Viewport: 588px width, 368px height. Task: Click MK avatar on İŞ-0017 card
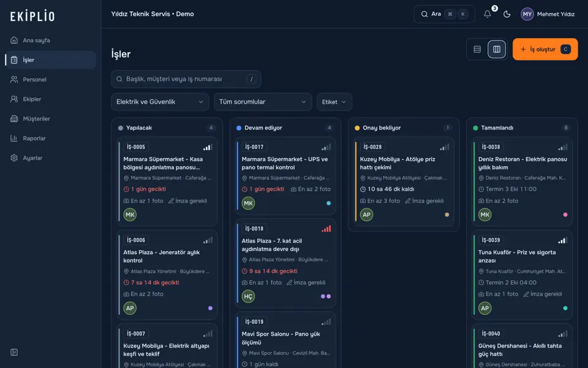248,203
